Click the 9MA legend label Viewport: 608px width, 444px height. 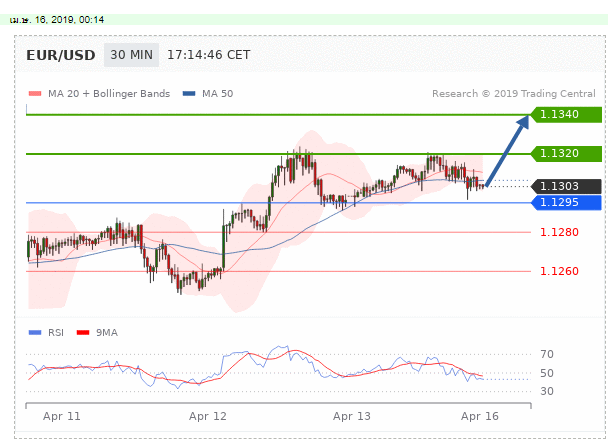pos(107,333)
